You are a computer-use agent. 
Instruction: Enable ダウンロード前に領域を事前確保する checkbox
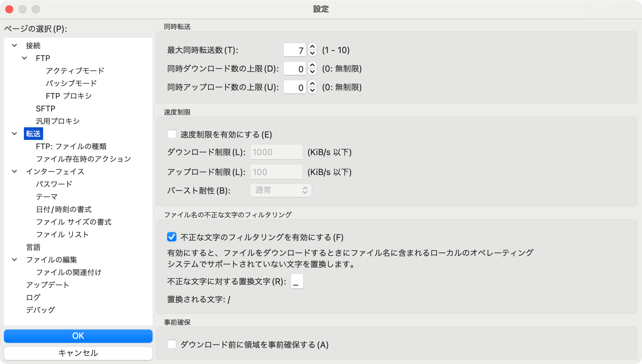(x=172, y=344)
